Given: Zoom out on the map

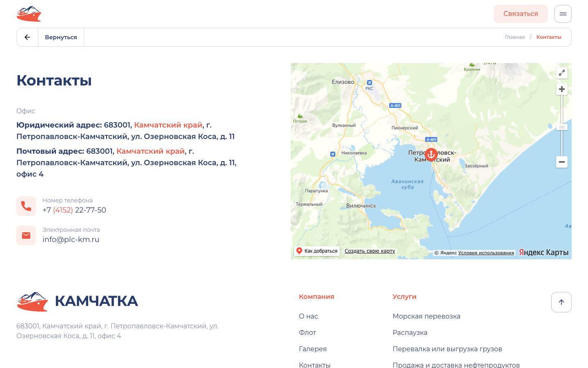Looking at the screenshot, I should click(x=562, y=162).
